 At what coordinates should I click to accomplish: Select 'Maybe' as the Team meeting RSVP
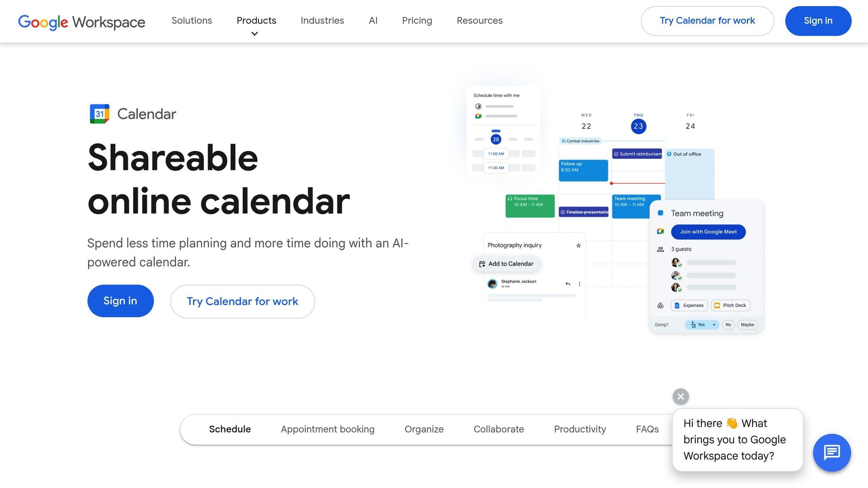[747, 324]
